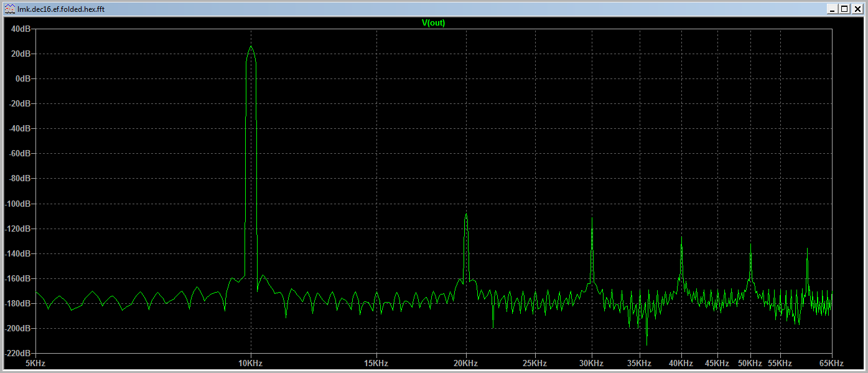Click the -120dB vertical axis label

pos(18,229)
